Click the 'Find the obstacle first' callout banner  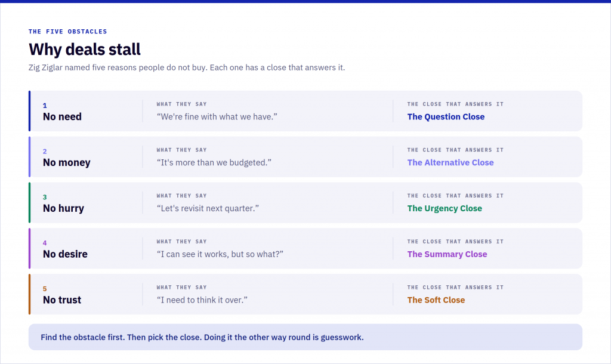(305, 337)
